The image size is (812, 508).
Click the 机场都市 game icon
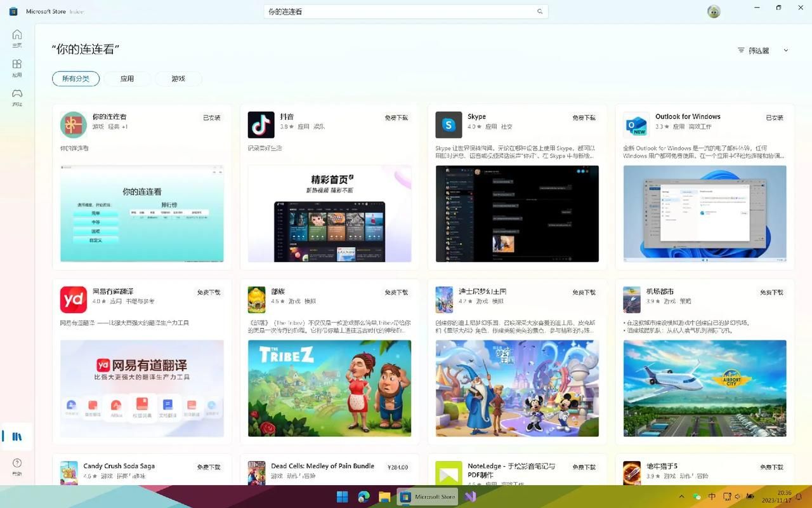point(632,299)
